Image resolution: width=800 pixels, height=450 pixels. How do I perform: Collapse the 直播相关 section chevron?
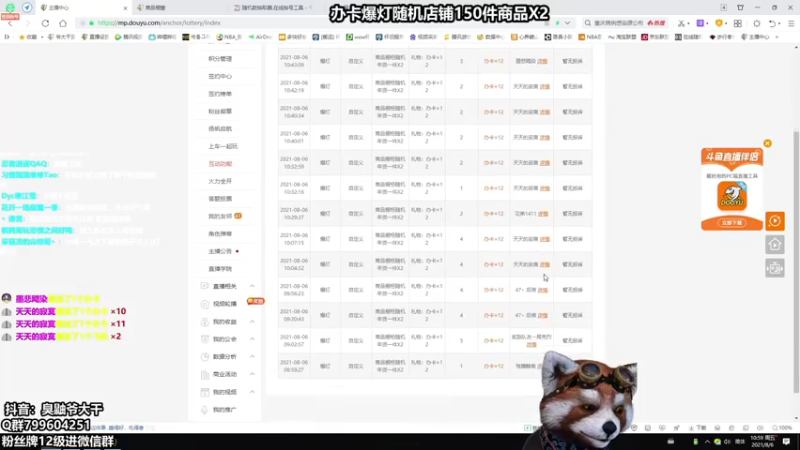252,286
